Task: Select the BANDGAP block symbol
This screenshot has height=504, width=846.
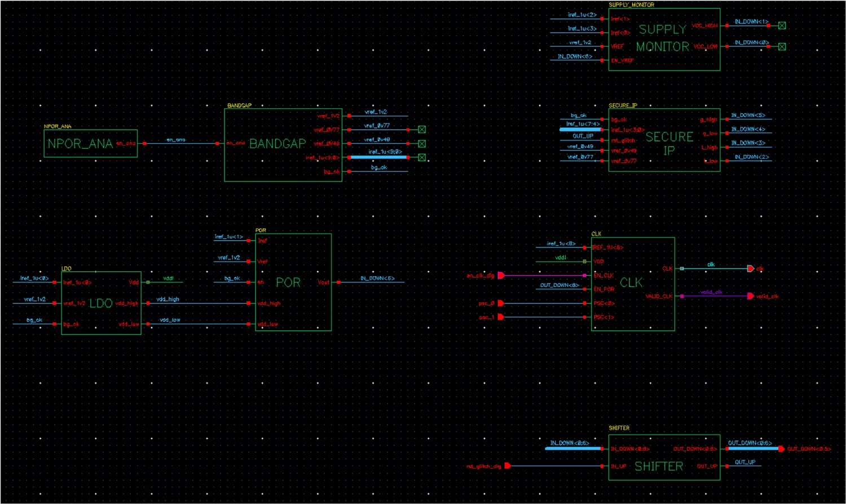Action: [283, 145]
